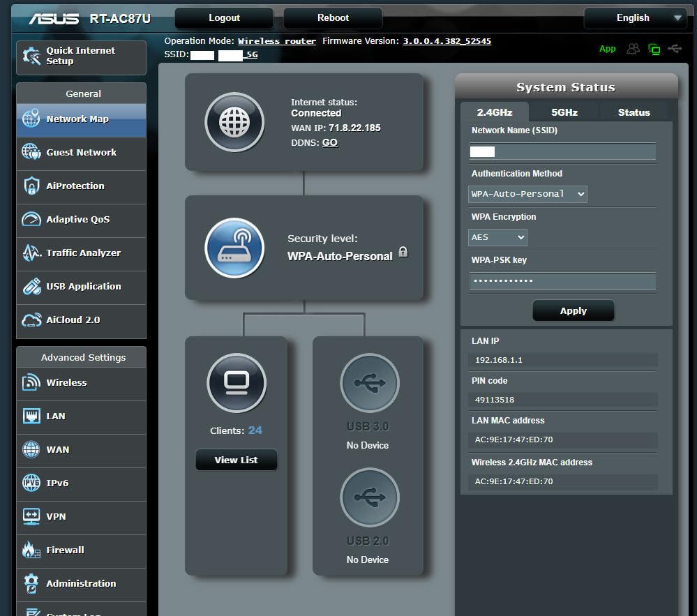Click the guest users status icon in header
The image size is (697, 616).
pyautogui.click(x=633, y=48)
